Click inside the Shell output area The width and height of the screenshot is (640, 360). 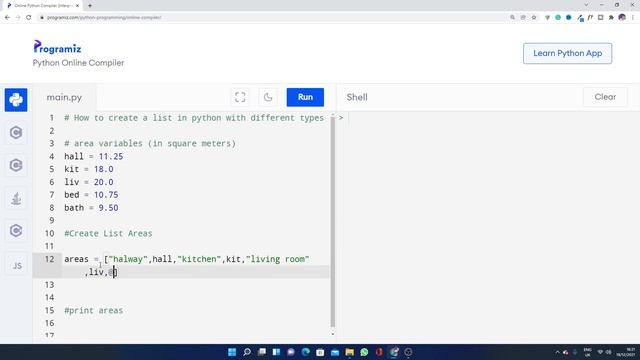(x=488, y=227)
